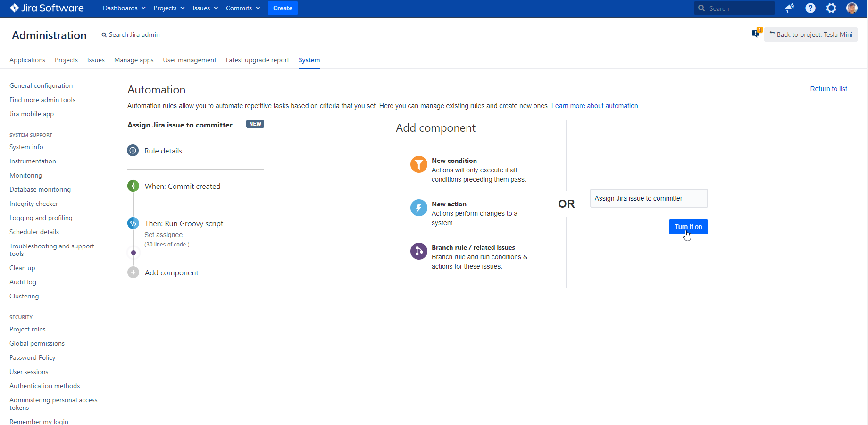Expand the Issues dropdown in top bar
This screenshot has height=425, width=868.
tap(205, 8)
